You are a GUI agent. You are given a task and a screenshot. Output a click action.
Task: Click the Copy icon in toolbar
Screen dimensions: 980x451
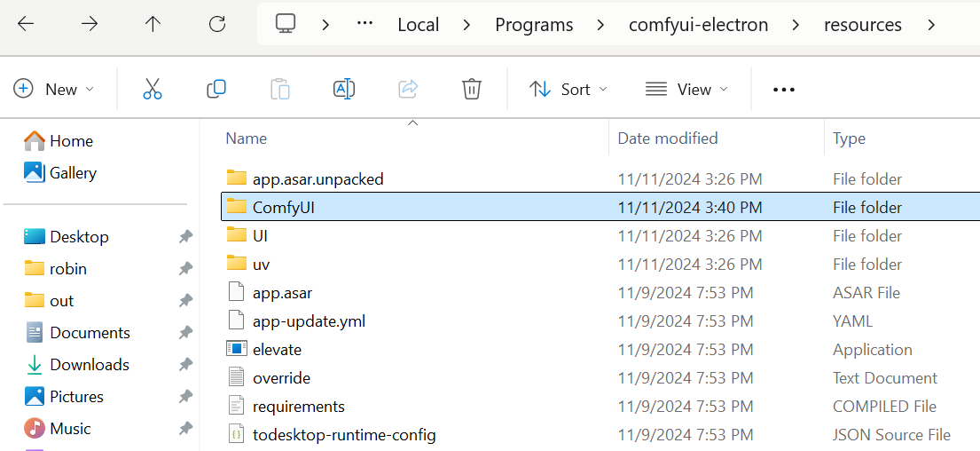tap(216, 89)
